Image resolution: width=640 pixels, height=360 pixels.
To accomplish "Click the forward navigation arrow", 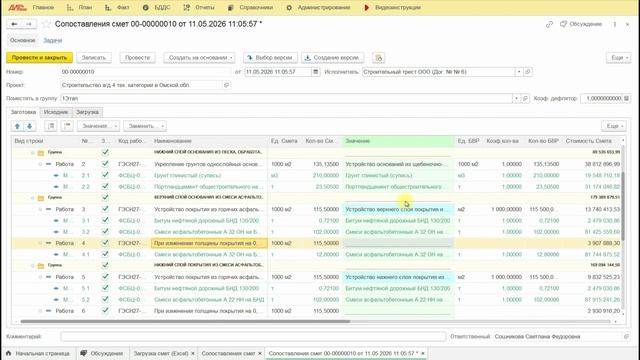I will click(x=29, y=24).
